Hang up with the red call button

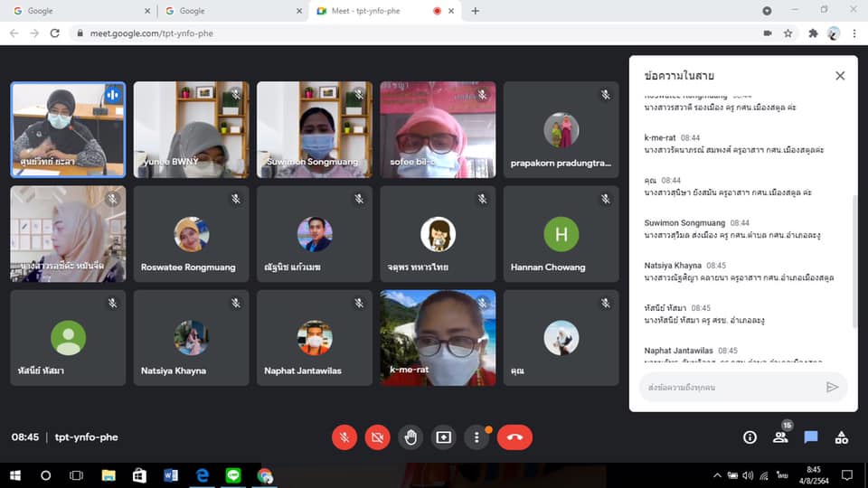click(514, 437)
